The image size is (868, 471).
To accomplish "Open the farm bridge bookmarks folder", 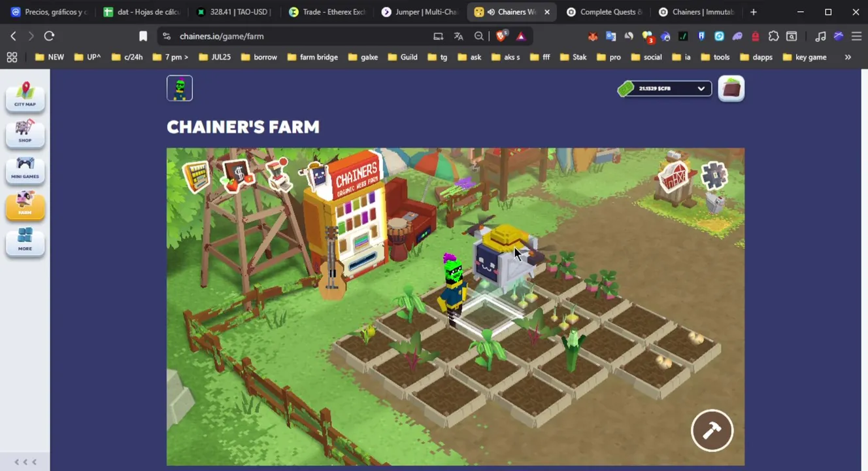I will click(312, 57).
